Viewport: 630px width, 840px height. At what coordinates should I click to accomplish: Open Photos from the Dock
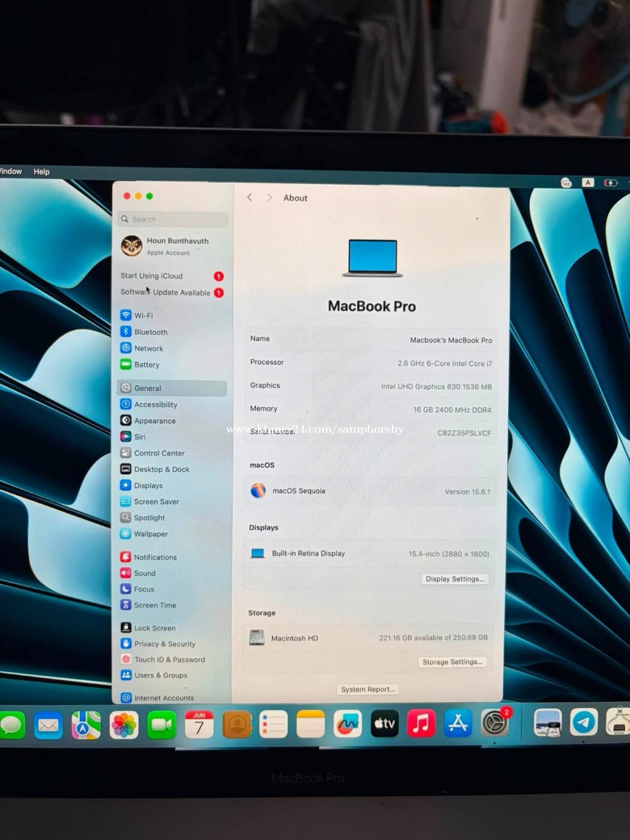(x=124, y=725)
